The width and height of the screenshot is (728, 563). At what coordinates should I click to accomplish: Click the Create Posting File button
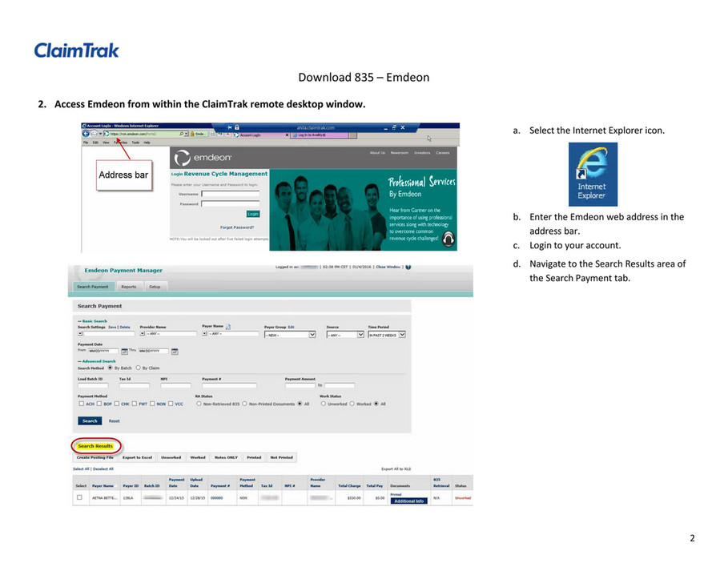click(x=95, y=457)
